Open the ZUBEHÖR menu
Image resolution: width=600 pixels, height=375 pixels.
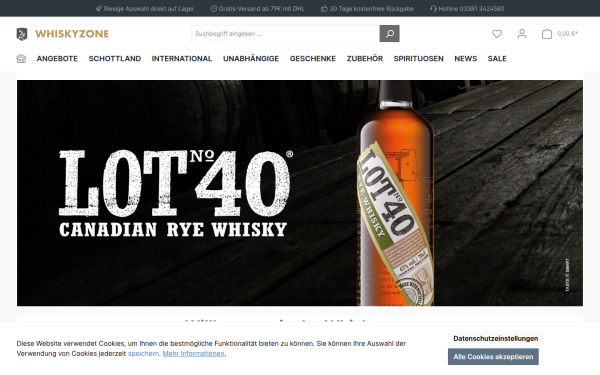pos(365,59)
